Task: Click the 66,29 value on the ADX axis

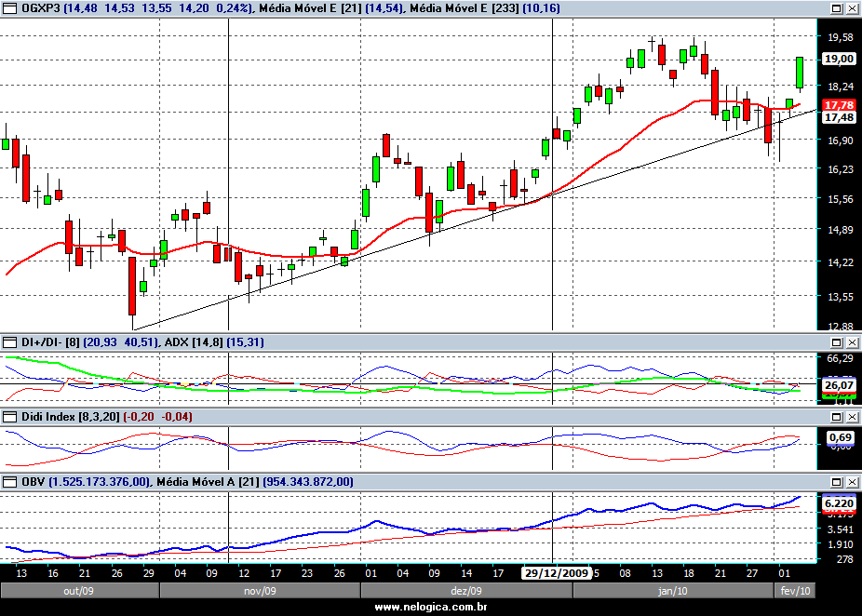Action: (841, 359)
